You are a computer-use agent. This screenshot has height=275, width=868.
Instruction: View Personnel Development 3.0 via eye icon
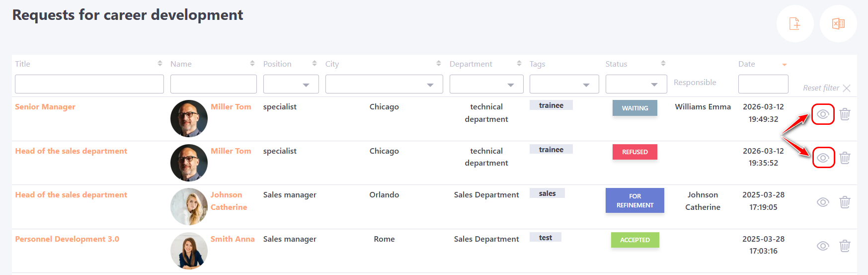point(823,246)
